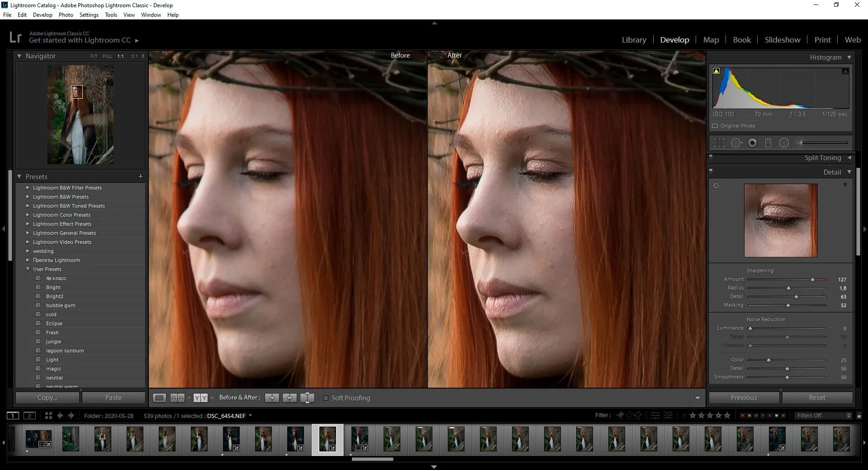Activate the Spot Removal tool
Image resolution: width=868 pixels, height=470 pixels.
736,143
